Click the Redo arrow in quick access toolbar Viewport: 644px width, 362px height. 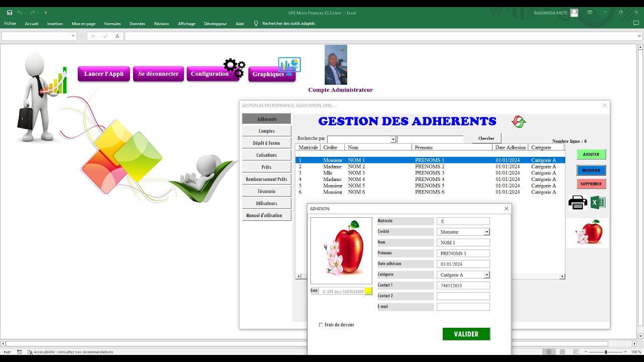point(32,13)
